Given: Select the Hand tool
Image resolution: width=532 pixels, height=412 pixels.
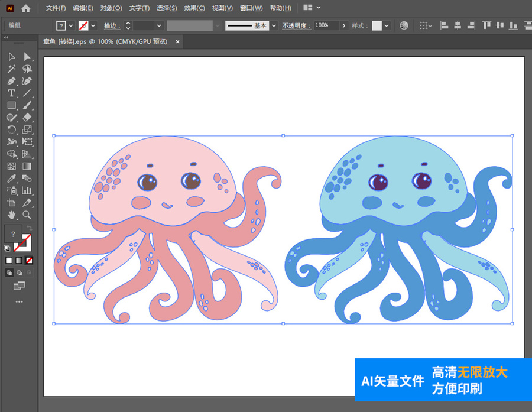Looking at the screenshot, I should point(11,215).
